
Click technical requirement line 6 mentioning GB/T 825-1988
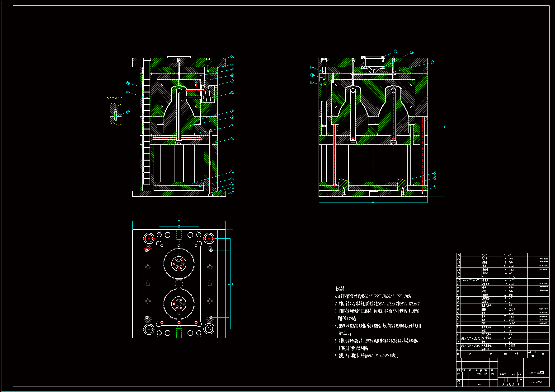coord(366,356)
